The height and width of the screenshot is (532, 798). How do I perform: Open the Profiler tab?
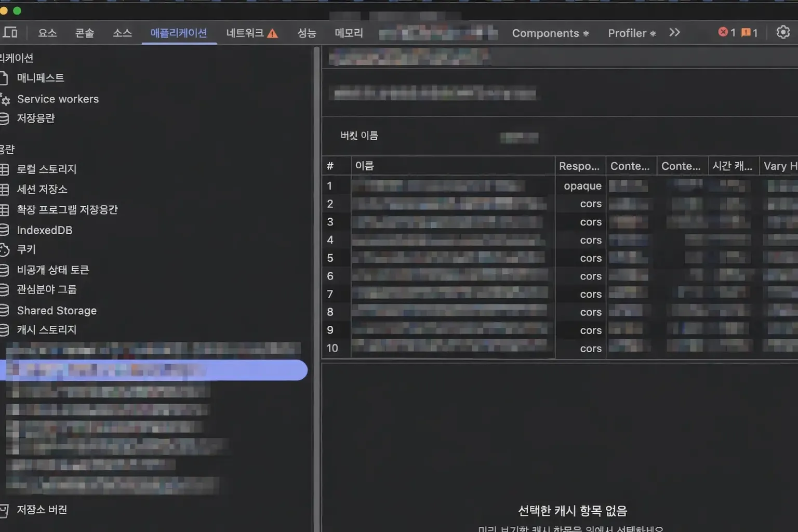tap(628, 33)
